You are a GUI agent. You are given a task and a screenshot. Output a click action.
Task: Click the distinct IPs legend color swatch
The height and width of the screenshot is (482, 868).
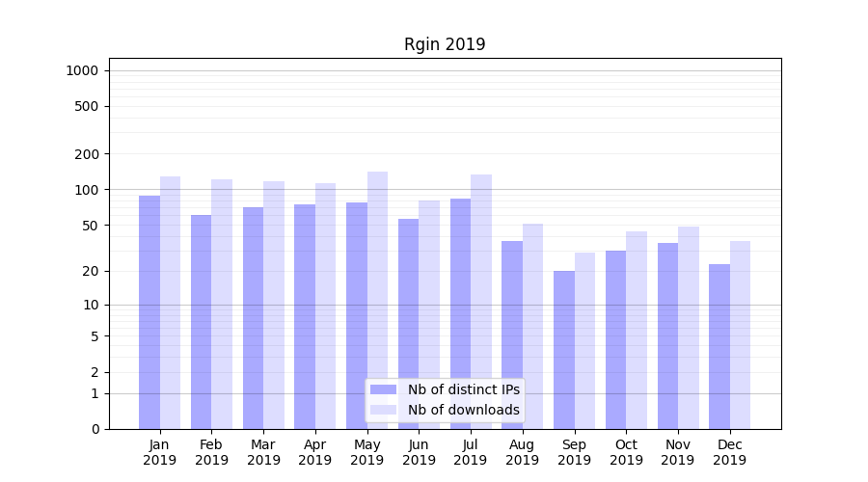(383, 389)
